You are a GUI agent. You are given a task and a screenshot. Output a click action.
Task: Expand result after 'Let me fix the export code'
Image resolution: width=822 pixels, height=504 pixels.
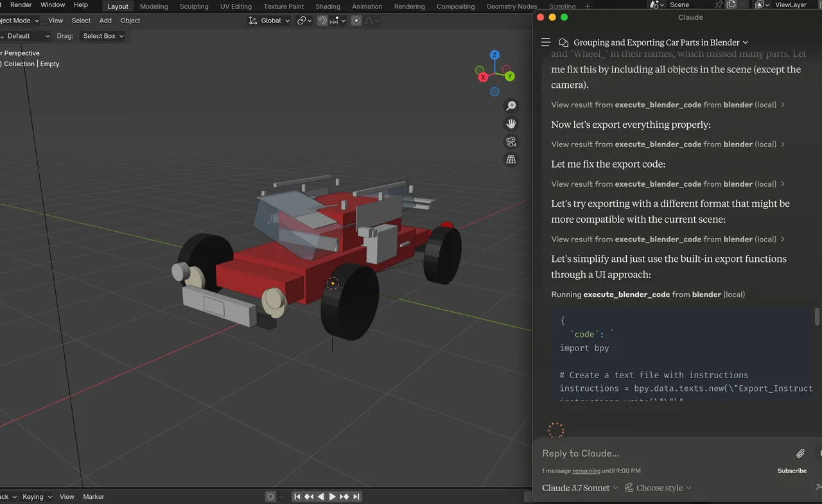pos(668,184)
